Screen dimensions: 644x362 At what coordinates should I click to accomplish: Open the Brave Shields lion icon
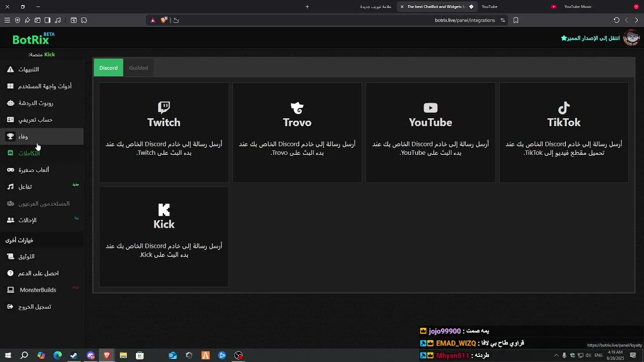[x=164, y=20]
